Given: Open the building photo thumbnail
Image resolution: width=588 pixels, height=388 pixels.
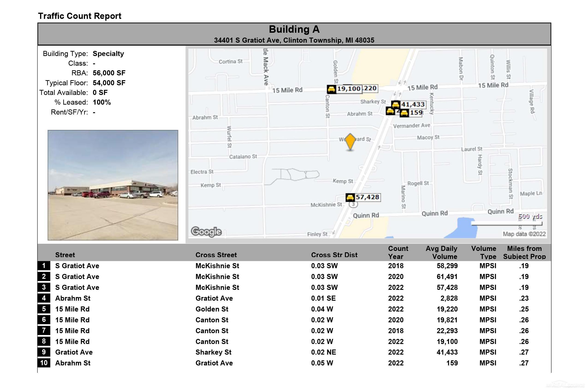Looking at the screenshot, I should [x=113, y=185].
